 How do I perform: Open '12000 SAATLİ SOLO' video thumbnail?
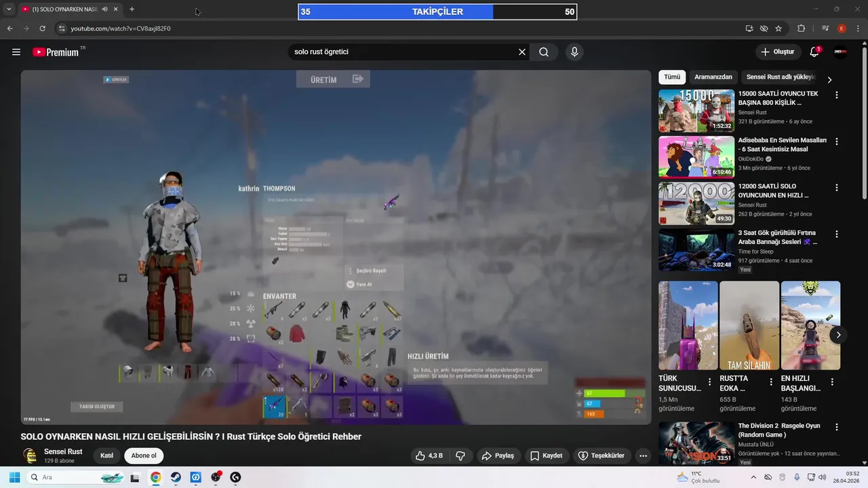tap(696, 203)
